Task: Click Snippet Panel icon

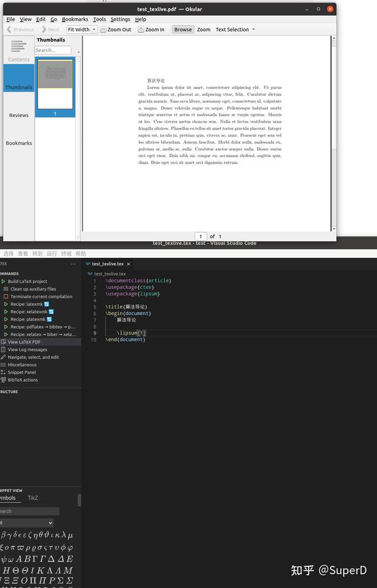Action: (x=3, y=372)
